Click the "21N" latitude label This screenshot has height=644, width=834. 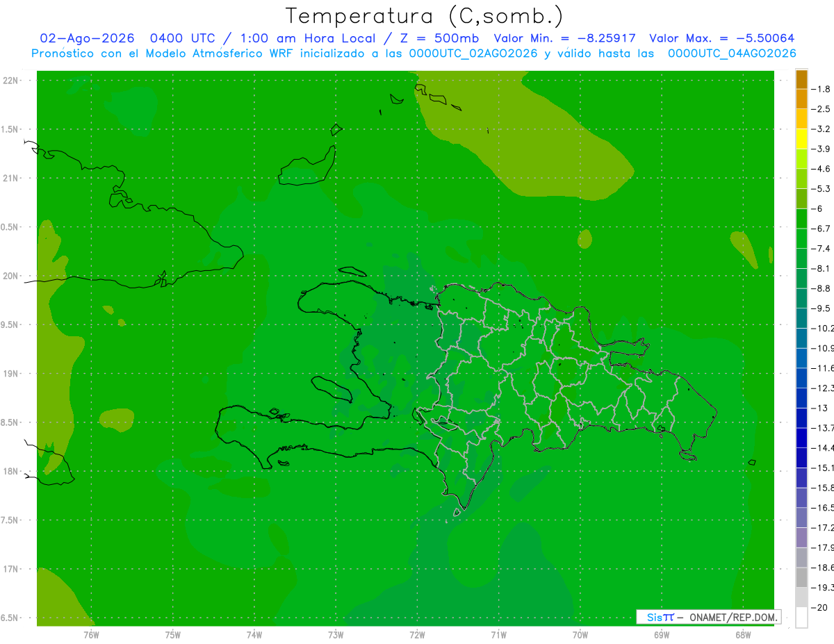click(x=10, y=178)
